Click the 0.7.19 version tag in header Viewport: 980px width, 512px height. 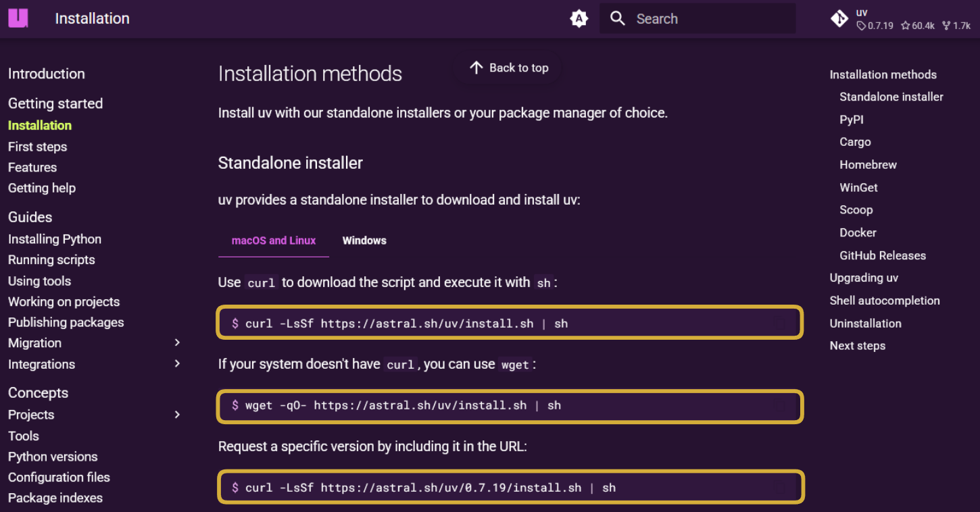click(875, 26)
